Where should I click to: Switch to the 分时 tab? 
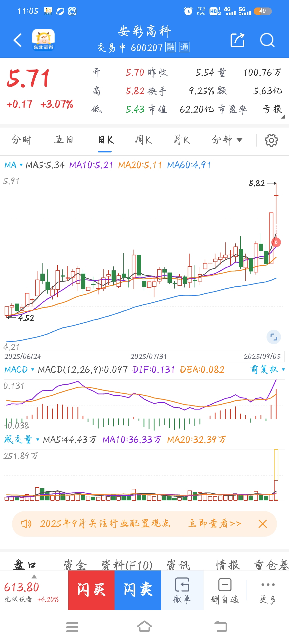pos(21,140)
